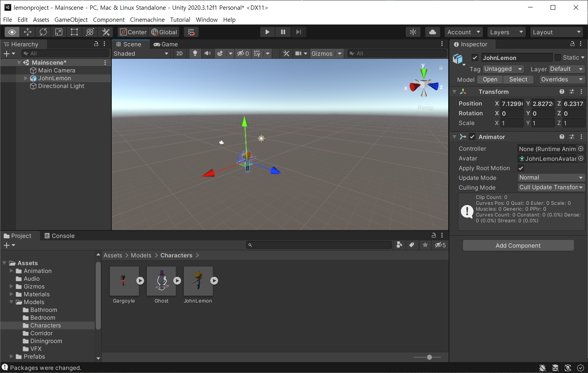Image resolution: width=588 pixels, height=373 pixels.
Task: Select the Hand (view) tool
Action: point(12,32)
